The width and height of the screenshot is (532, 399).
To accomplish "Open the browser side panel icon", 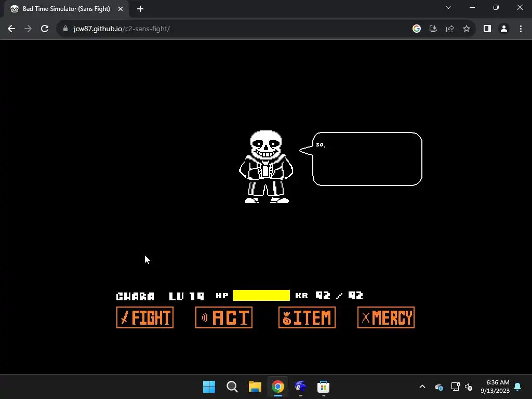I will click(487, 29).
